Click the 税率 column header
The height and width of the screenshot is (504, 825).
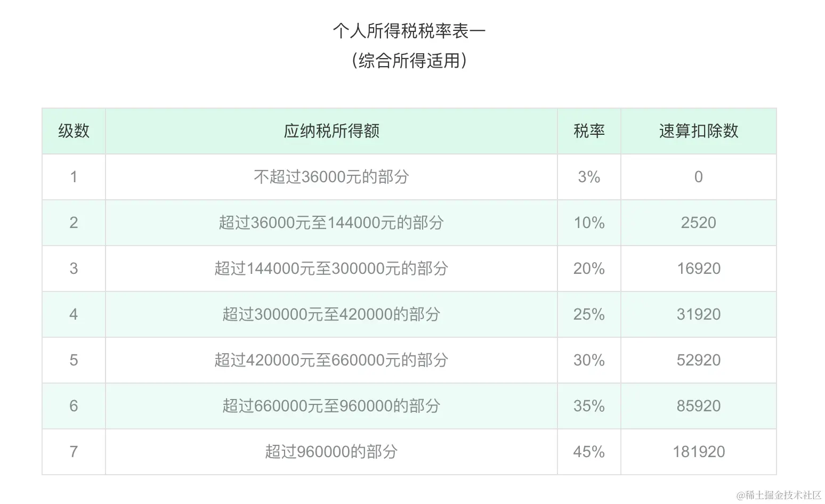coord(589,131)
